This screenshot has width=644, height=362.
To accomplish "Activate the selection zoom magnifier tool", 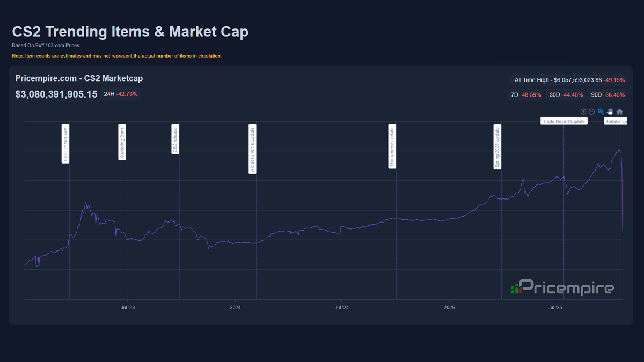I will coord(601,112).
